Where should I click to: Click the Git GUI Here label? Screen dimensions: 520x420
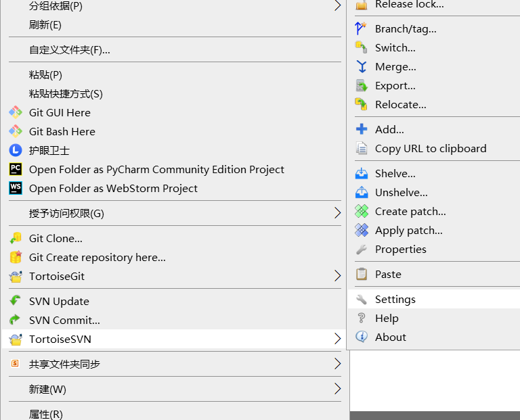pyautogui.click(x=60, y=113)
